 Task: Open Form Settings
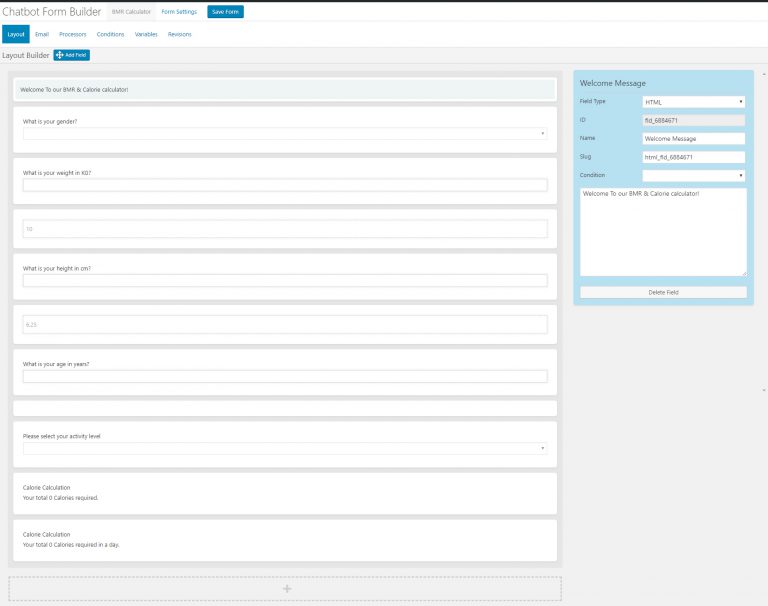[x=180, y=12]
